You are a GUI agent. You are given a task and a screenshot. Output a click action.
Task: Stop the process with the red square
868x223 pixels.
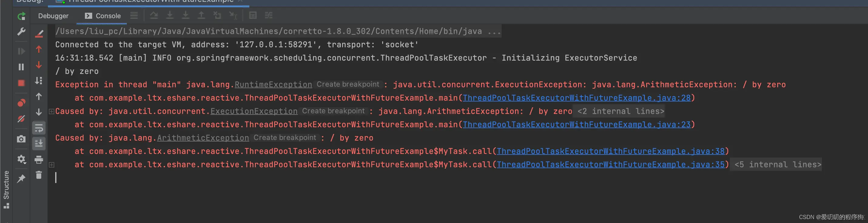[21, 83]
